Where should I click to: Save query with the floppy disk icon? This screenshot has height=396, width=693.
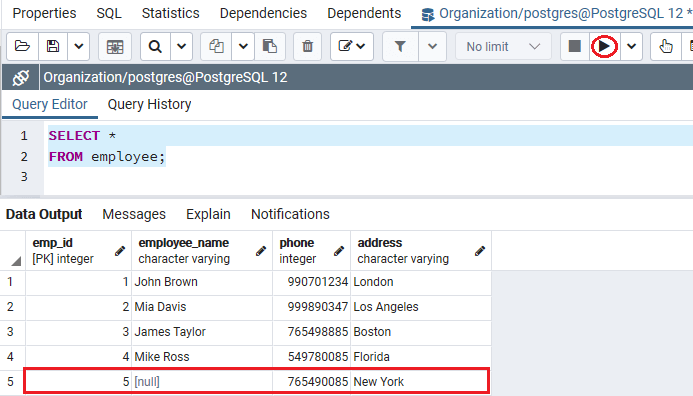53,46
